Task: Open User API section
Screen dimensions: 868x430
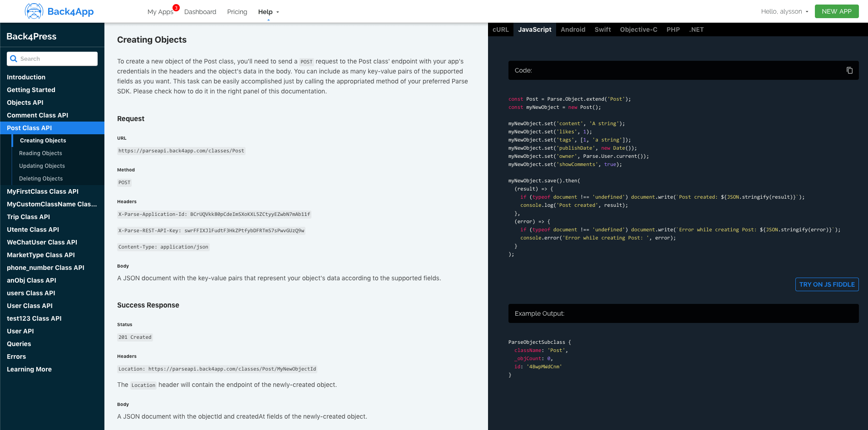Action: coord(52,331)
